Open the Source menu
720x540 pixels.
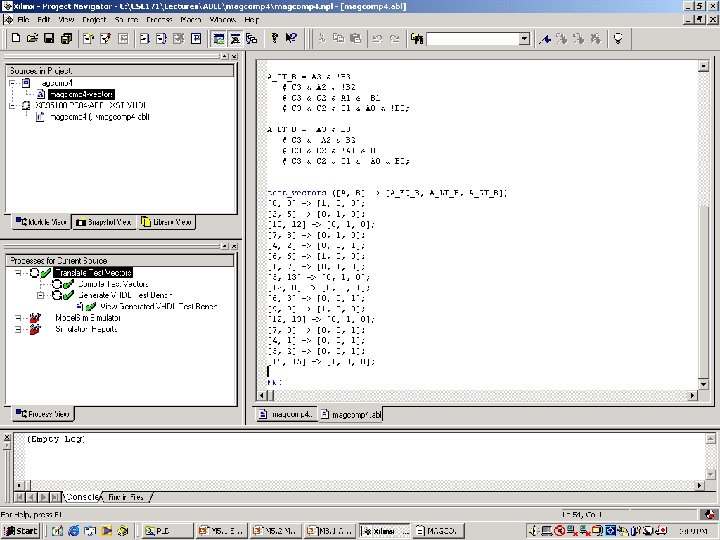click(126, 20)
